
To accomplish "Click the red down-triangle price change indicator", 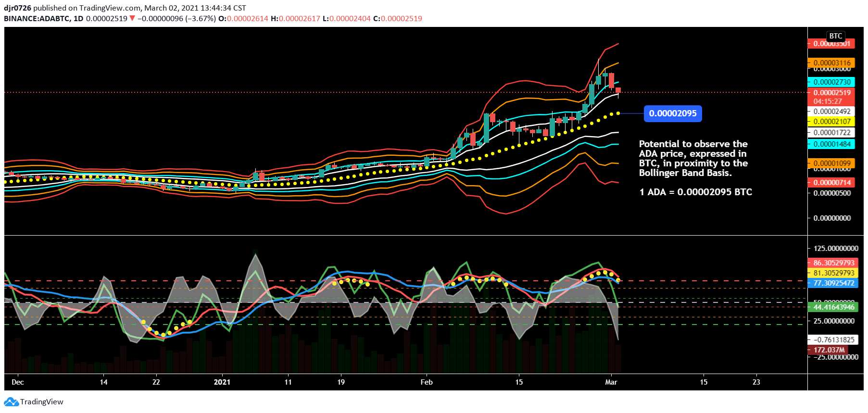I will pos(132,19).
